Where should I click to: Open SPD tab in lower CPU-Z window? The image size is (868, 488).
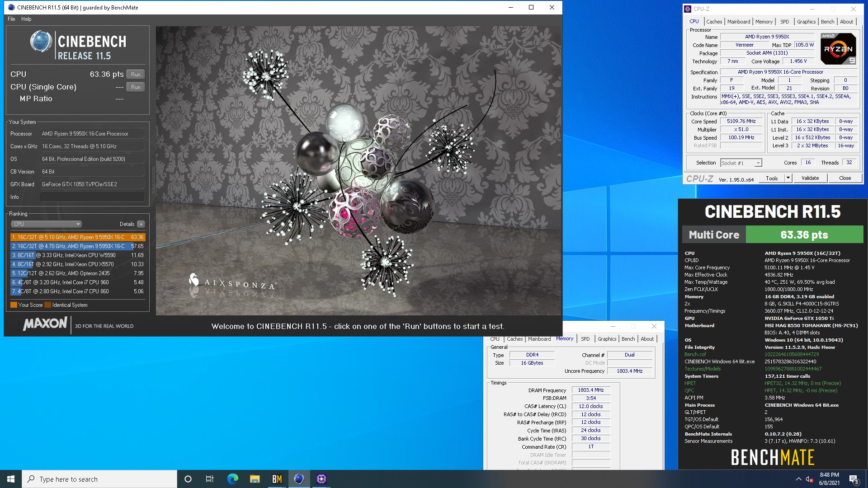(585, 339)
